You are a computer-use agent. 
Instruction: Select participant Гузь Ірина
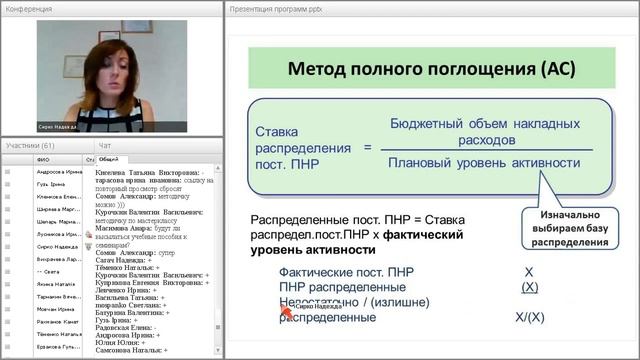coord(51,184)
